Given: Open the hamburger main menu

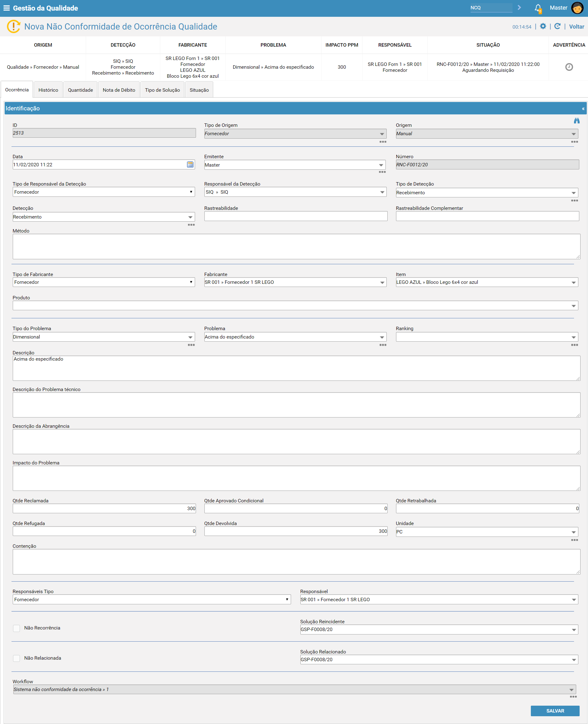Looking at the screenshot, I should 7,8.
